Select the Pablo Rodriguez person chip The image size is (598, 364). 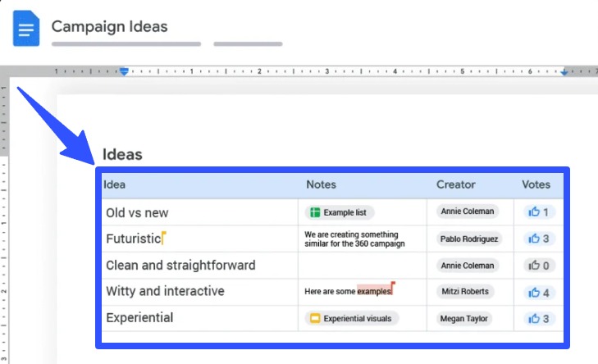click(469, 239)
